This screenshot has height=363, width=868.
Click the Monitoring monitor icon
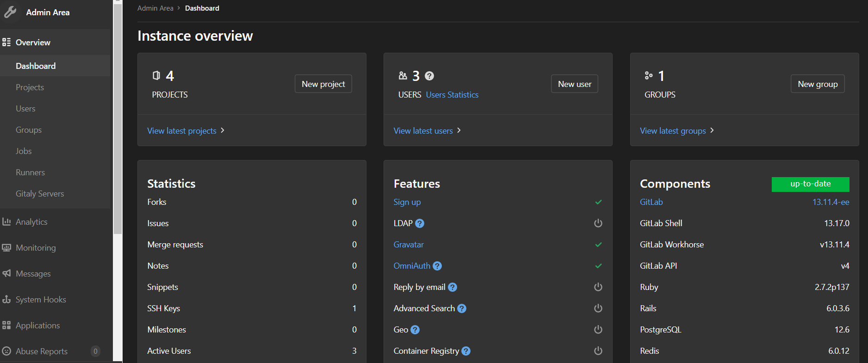pos(6,247)
